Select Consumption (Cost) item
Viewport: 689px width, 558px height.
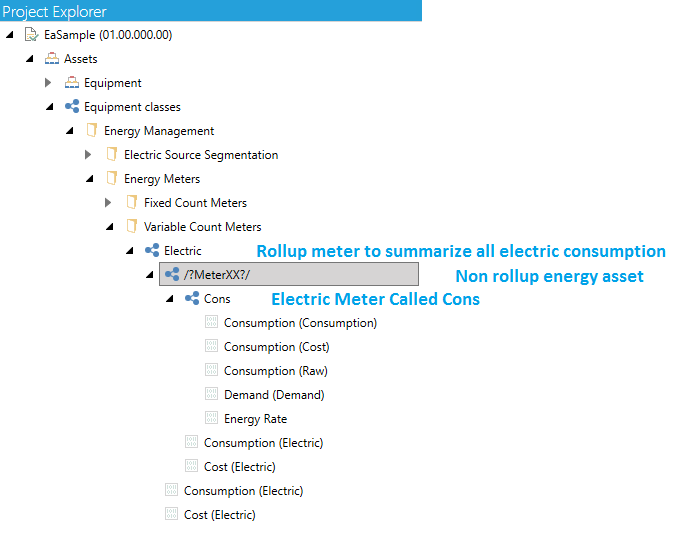click(276, 347)
